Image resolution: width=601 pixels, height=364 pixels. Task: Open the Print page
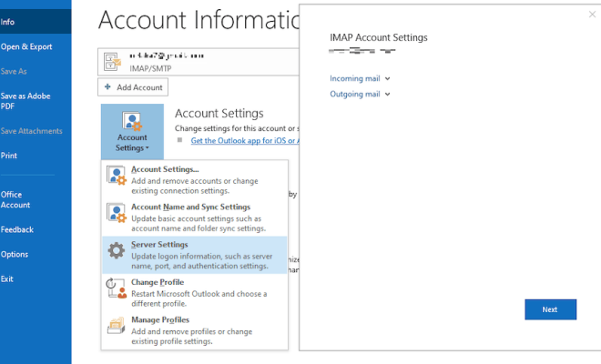[9, 156]
